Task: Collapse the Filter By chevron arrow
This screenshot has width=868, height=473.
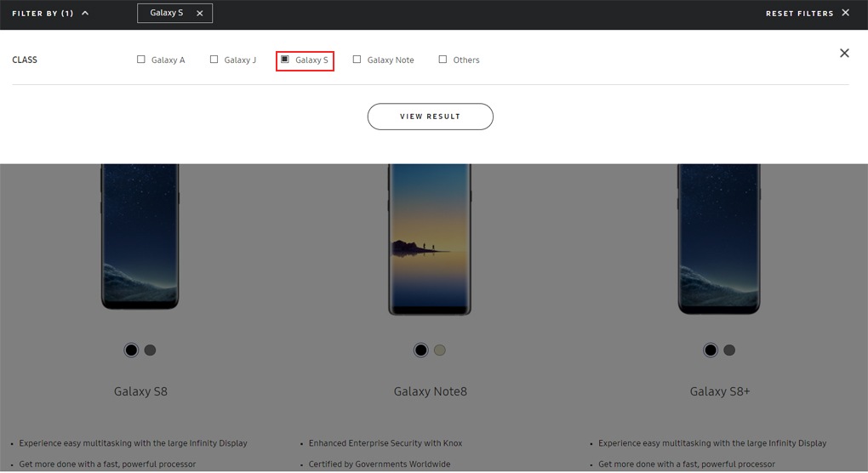Action: click(x=85, y=14)
